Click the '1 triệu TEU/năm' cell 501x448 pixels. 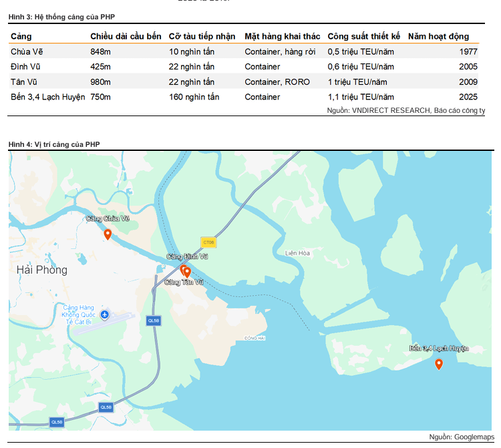(x=357, y=82)
